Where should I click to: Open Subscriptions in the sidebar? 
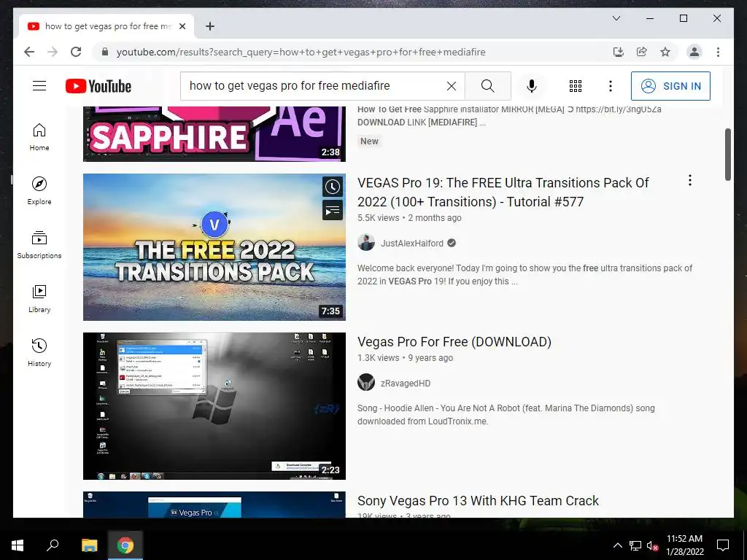tap(39, 245)
